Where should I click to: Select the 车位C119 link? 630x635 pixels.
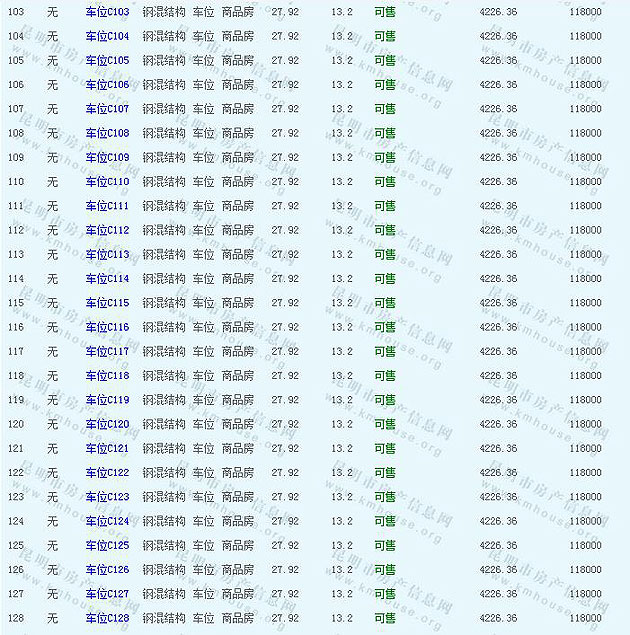coord(107,400)
